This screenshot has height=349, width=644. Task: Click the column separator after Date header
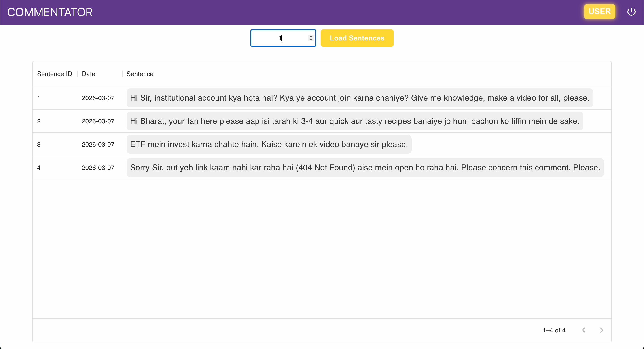pyautogui.click(x=122, y=74)
